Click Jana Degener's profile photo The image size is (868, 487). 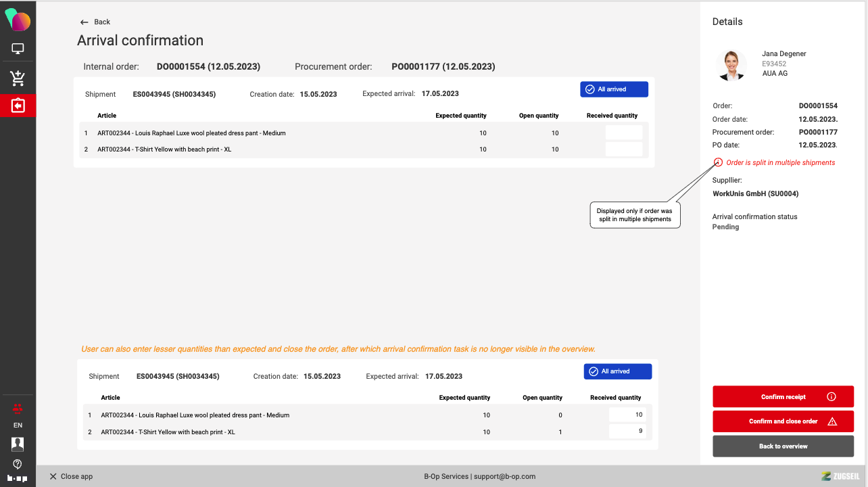tap(731, 65)
